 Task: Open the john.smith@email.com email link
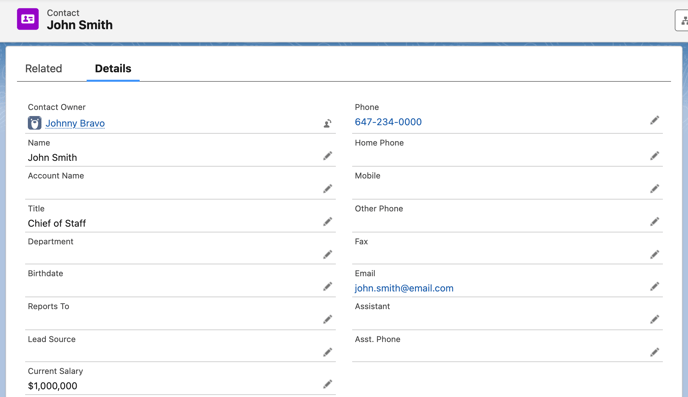pos(404,288)
